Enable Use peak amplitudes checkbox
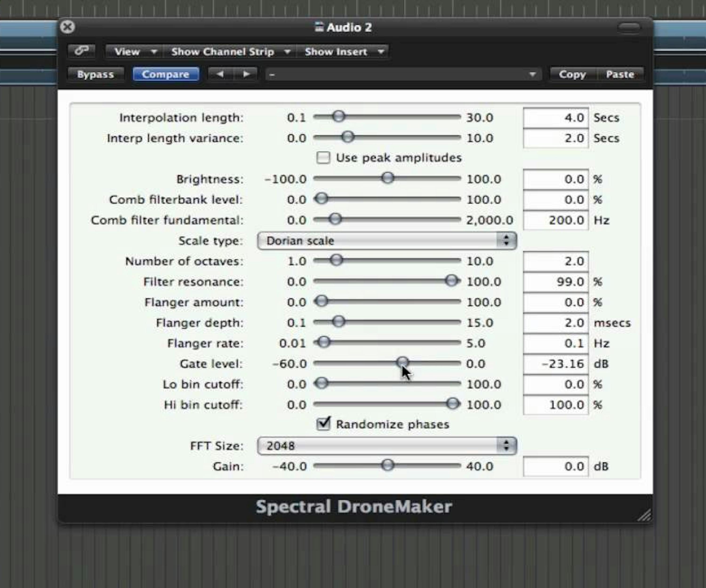The height and width of the screenshot is (588, 706). pyautogui.click(x=323, y=158)
